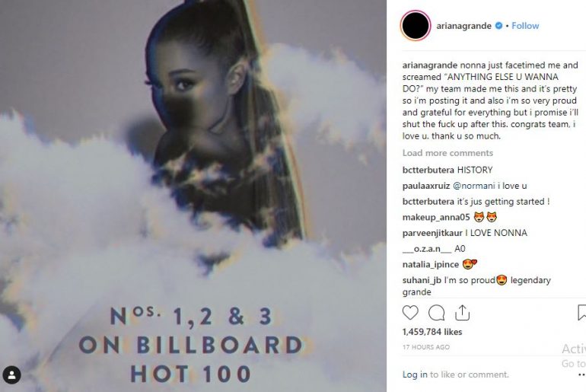The width and height of the screenshot is (586, 392).
Task: Open tagged people icon on photo
Action: pyautogui.click(x=11, y=374)
